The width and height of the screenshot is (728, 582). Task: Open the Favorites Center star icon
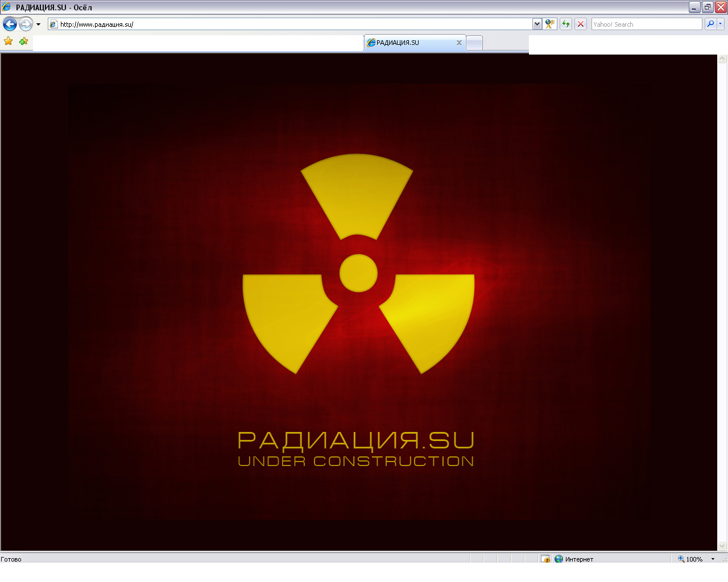click(8, 41)
